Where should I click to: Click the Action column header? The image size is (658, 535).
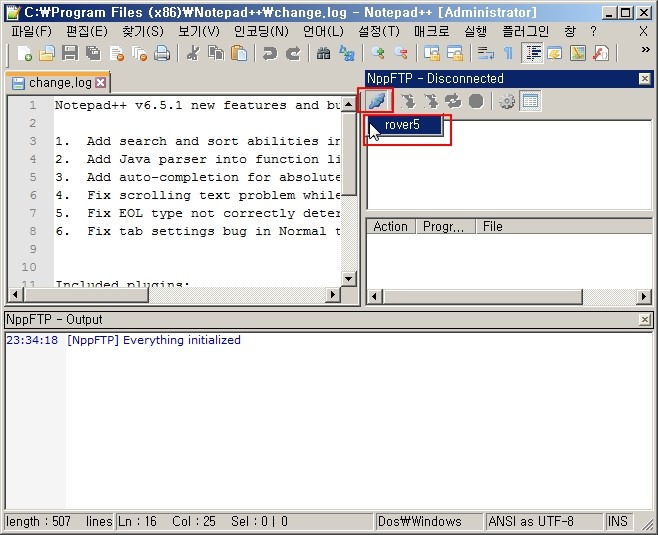pyautogui.click(x=391, y=226)
